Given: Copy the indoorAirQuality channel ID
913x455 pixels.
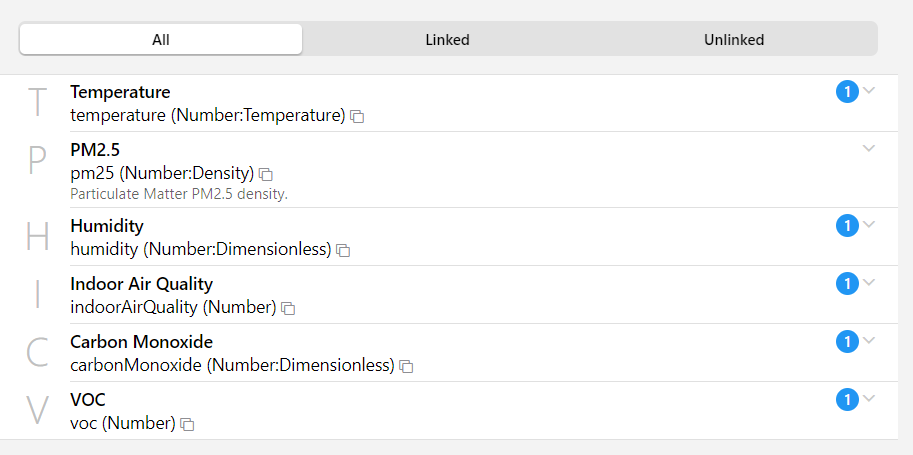Looking at the screenshot, I should [288, 308].
